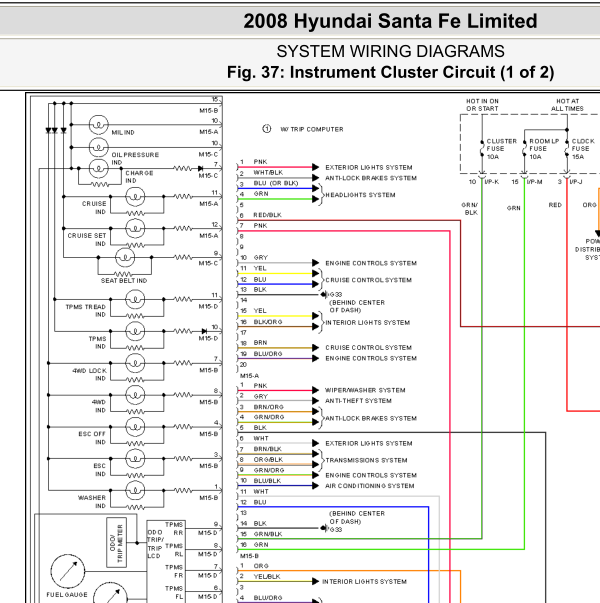The width and height of the screenshot is (600, 603).
Task: Click the 'BLU/BLK' wire label
Action: coord(267,481)
